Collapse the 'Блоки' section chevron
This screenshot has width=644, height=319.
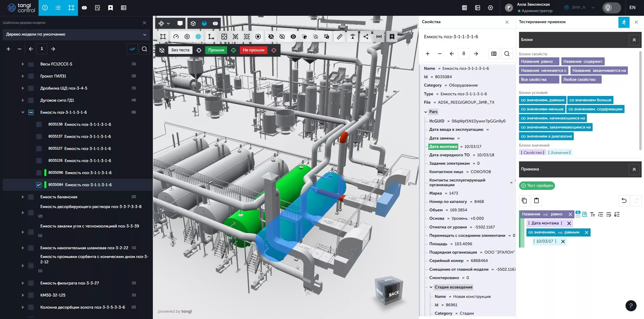point(634,40)
